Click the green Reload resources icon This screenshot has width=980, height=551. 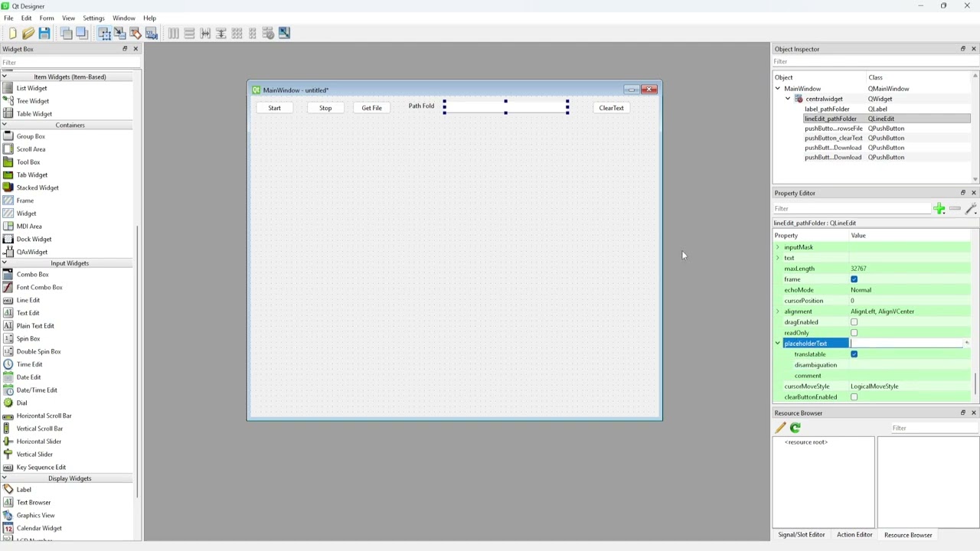(795, 428)
